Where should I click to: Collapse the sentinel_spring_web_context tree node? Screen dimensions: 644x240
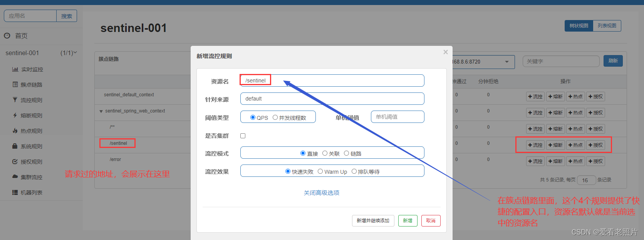[101, 111]
